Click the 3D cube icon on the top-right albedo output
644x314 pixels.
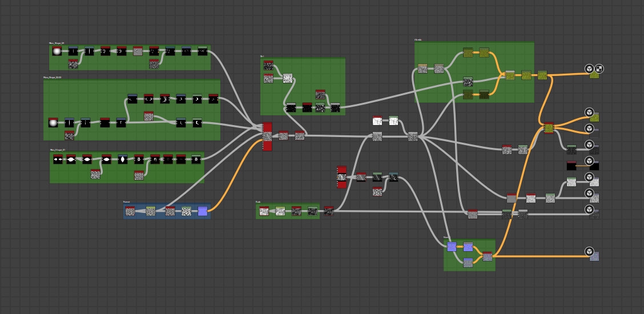pyautogui.click(x=589, y=69)
